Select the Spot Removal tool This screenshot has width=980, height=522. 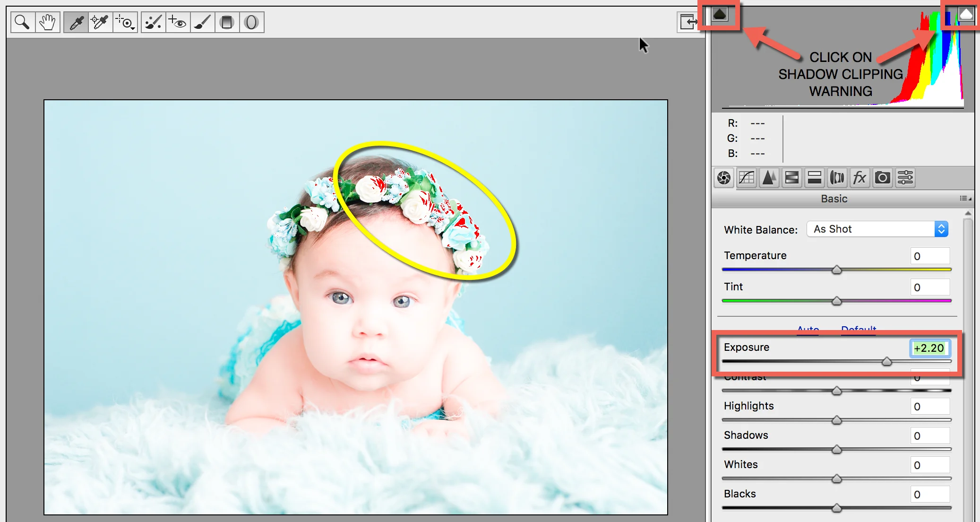pos(153,22)
